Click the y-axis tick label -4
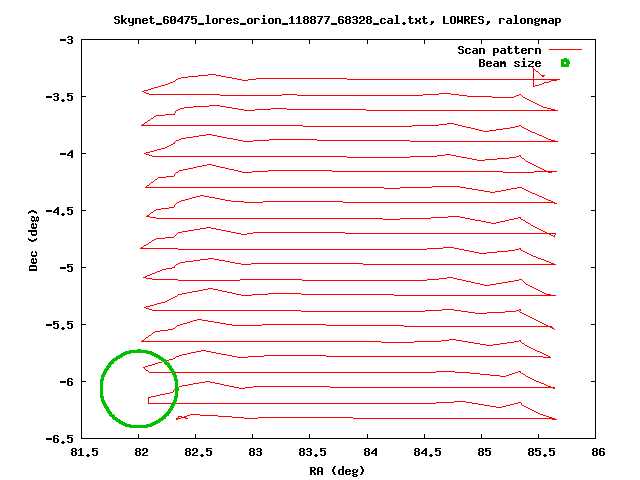The width and height of the screenshot is (640, 480). [x=67, y=154]
